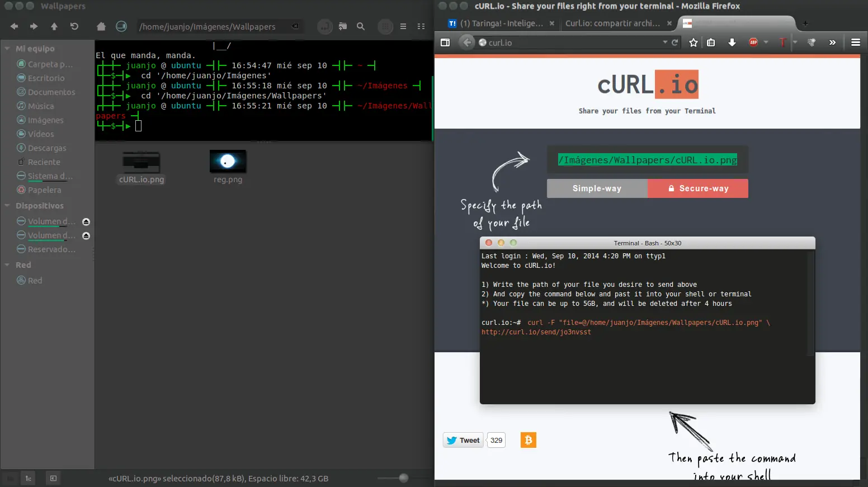Open the home folder from the toolbar
This screenshot has width=868, height=487.
(x=101, y=26)
